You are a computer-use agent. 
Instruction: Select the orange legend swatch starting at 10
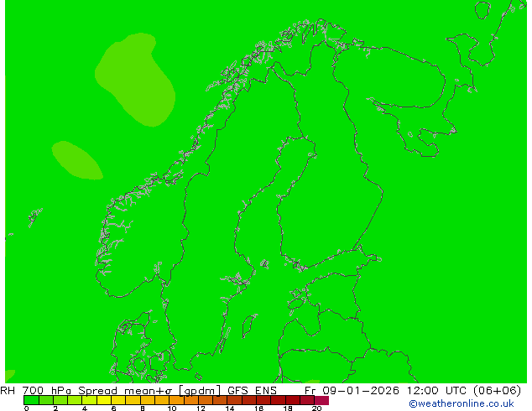tap(176, 400)
